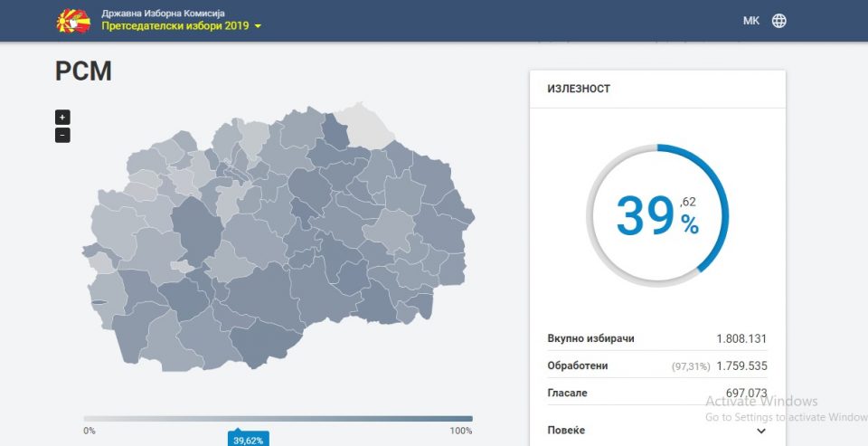The width and height of the screenshot is (868, 446).
Task: Click the 39,62% marker on legend
Action: pos(248,440)
